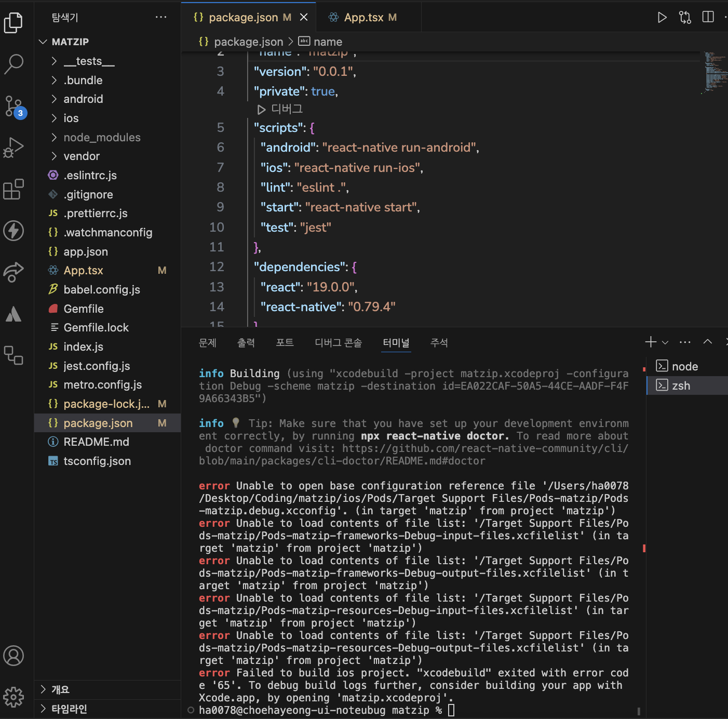
Task: Open babel.config.js in the explorer
Action: pyautogui.click(x=107, y=289)
